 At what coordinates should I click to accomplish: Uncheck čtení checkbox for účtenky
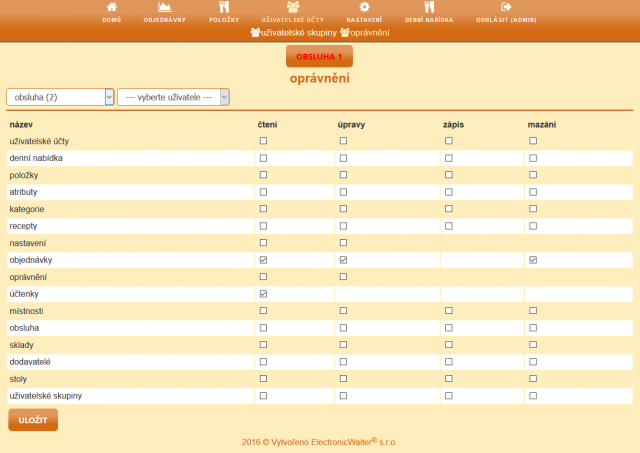[263, 294]
